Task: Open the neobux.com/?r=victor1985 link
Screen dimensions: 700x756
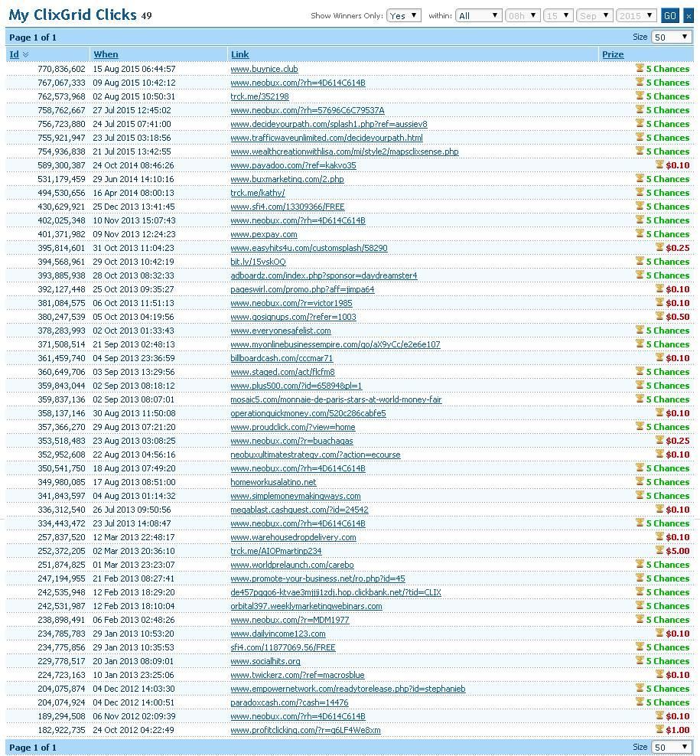Action: point(291,303)
